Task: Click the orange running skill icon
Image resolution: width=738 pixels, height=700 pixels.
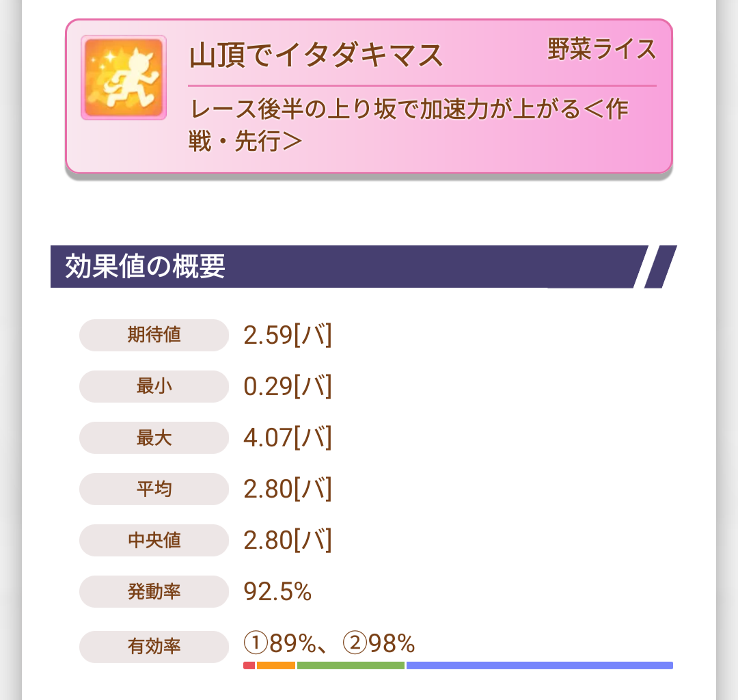Action: (124, 78)
